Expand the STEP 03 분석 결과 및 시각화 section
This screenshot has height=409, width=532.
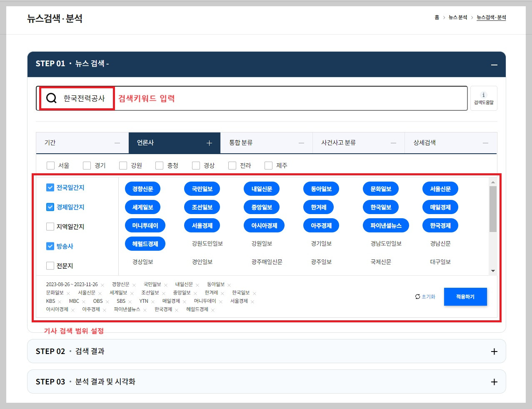coord(494,382)
